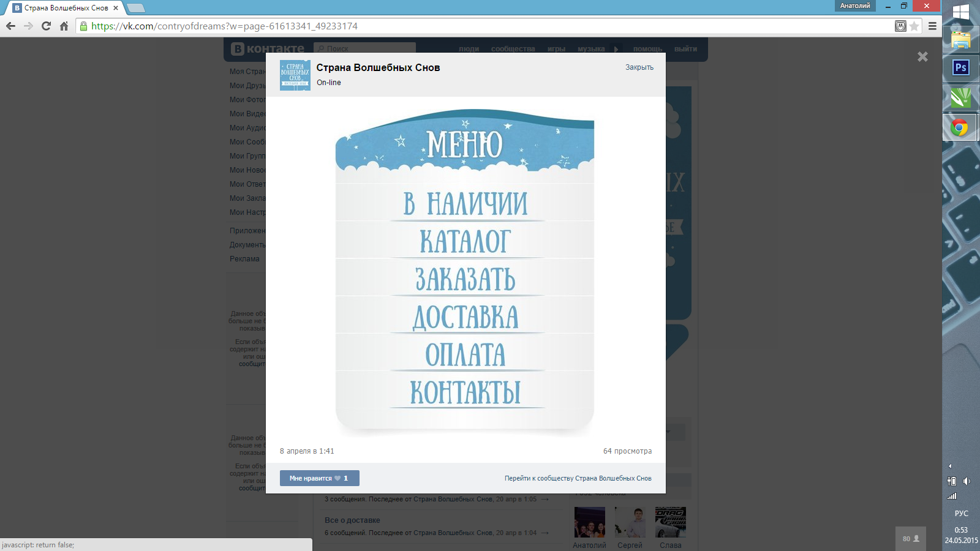Expand the hidden menu sections arrow after музыка
This screenshot has width=980, height=551.
point(616,48)
